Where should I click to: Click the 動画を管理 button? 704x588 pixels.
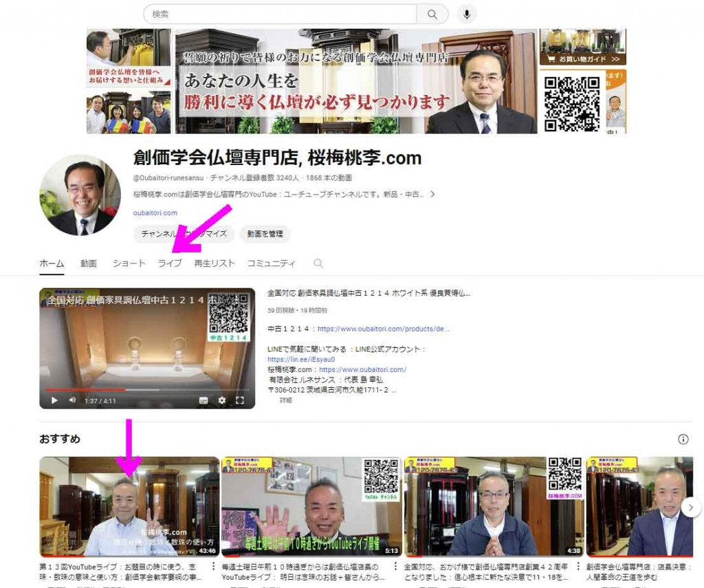click(265, 234)
